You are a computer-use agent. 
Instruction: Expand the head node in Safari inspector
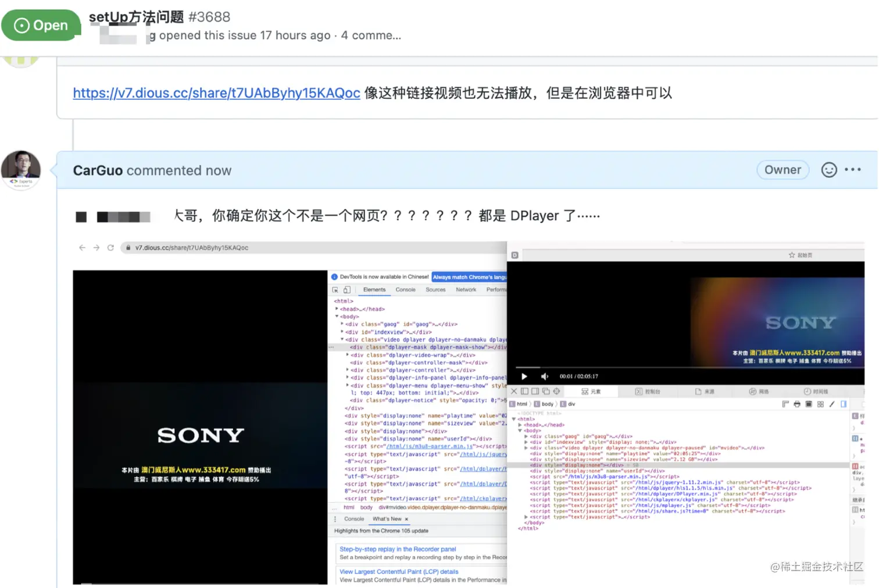(x=520, y=425)
